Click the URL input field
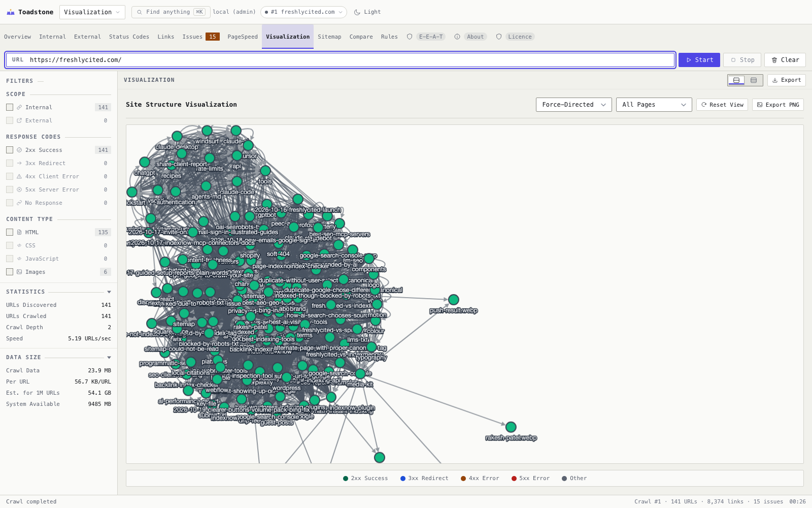The width and height of the screenshot is (812, 508). tap(340, 60)
